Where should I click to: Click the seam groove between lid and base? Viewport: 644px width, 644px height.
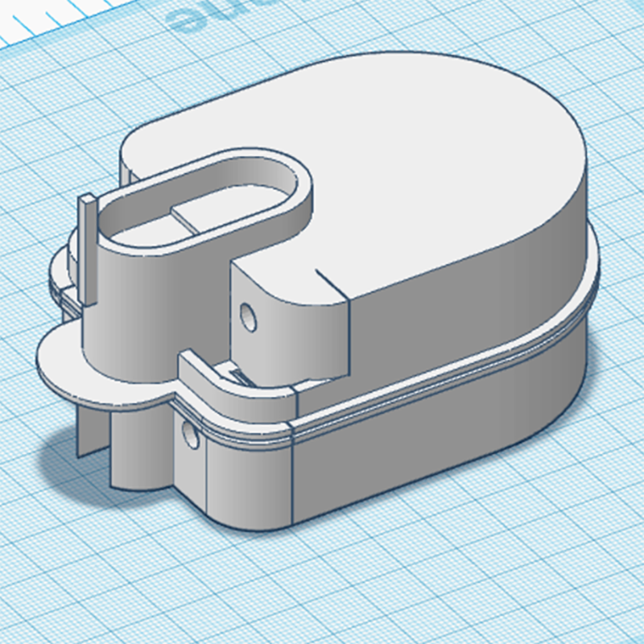pyautogui.click(x=451, y=372)
